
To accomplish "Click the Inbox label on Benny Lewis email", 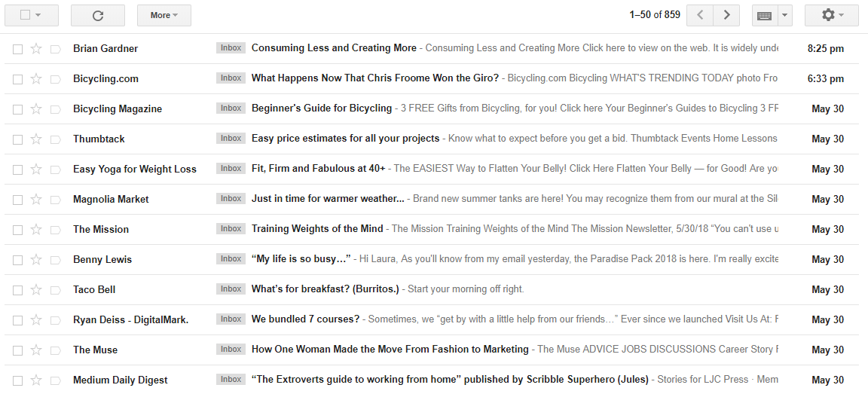I will pos(231,259).
